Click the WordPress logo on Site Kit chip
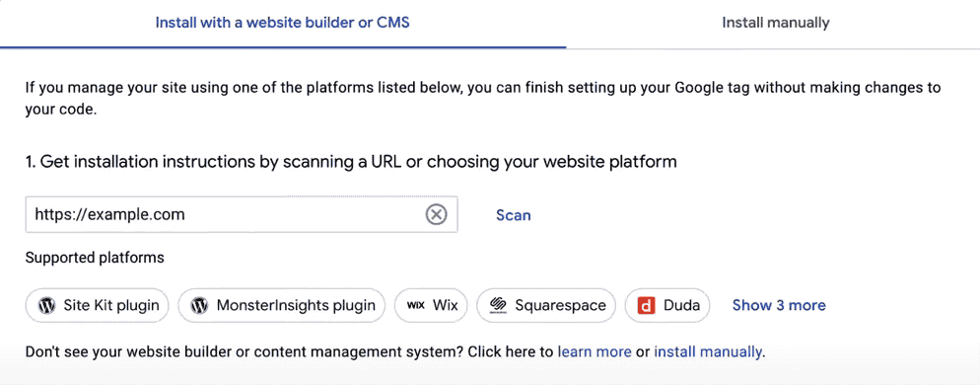980x385 pixels. point(47,305)
